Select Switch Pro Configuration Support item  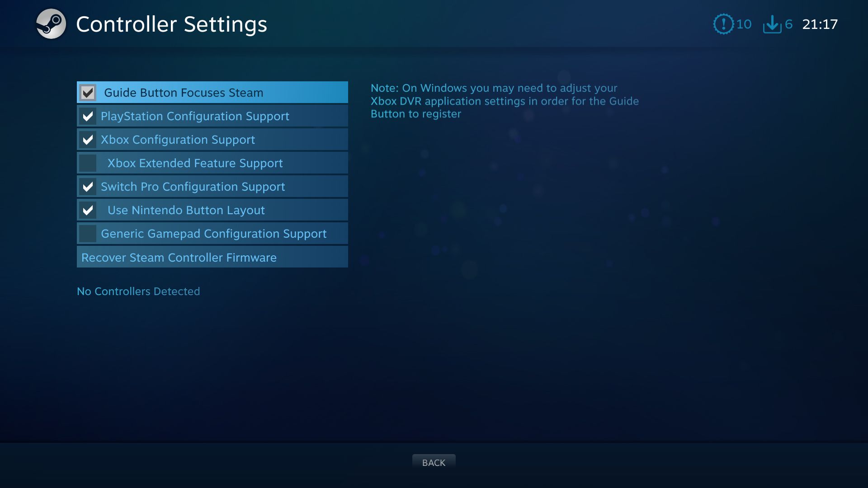coord(212,186)
